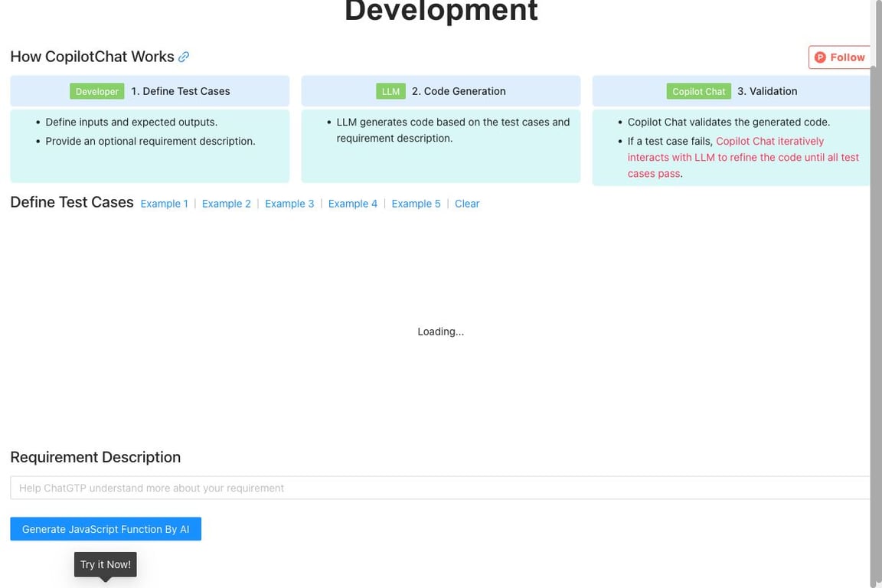Click the Product Hunt logo in Follow button
This screenshot has width=882, height=588.
coord(820,57)
